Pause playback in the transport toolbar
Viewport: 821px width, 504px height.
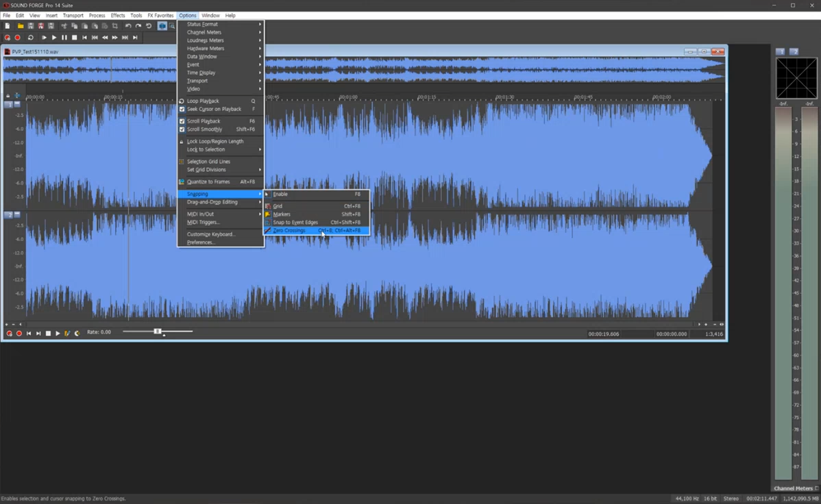(64, 38)
